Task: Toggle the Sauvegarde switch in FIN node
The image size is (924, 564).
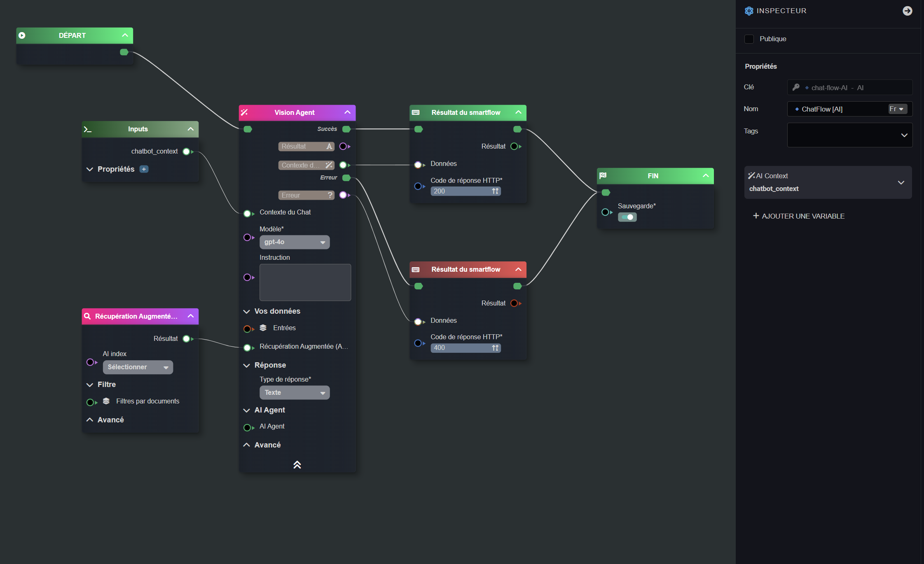Action: (627, 217)
